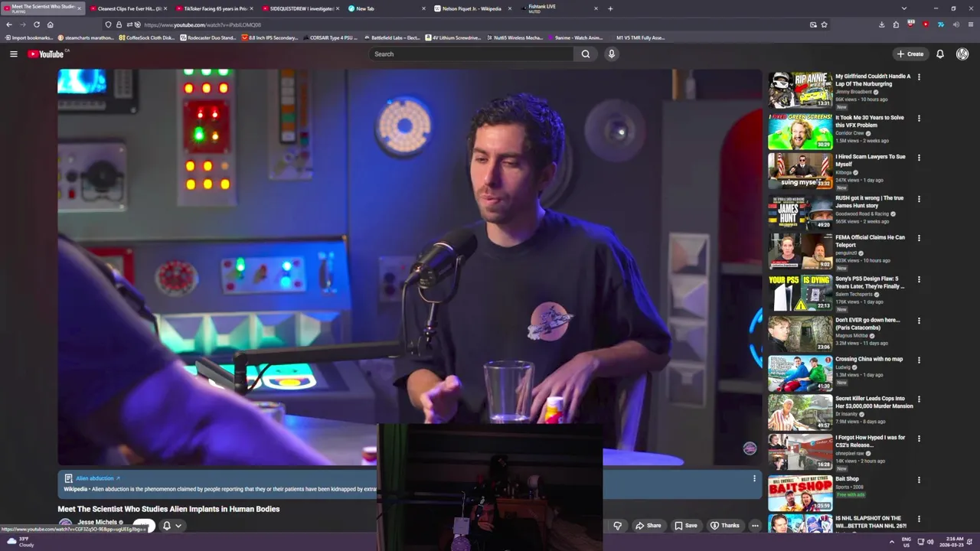Focus the YouTube search field
This screenshot has height=551, width=980.
472,54
